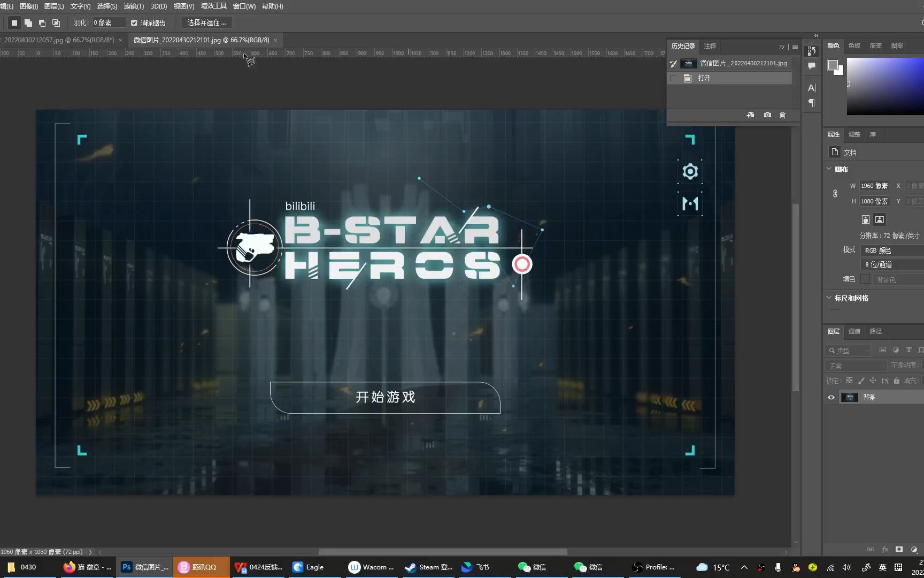Open the 窗口(W) menu

tap(244, 6)
